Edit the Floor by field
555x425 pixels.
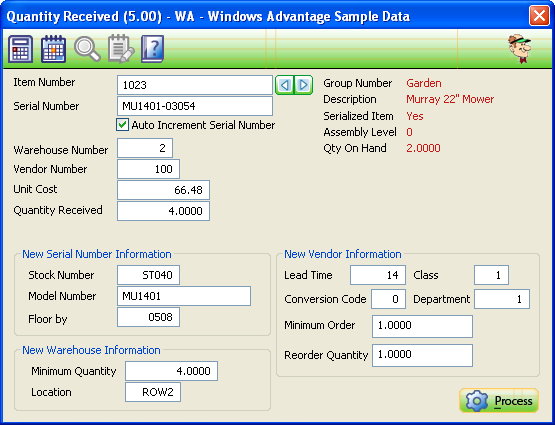tap(148, 317)
